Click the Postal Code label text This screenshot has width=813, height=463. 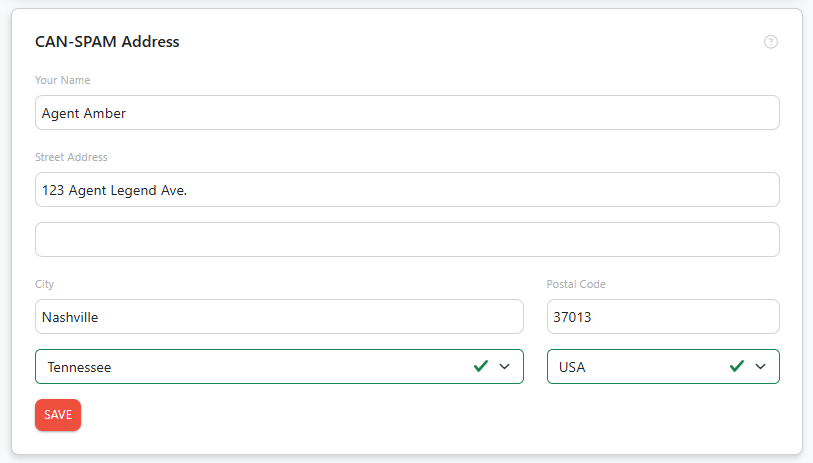point(576,284)
